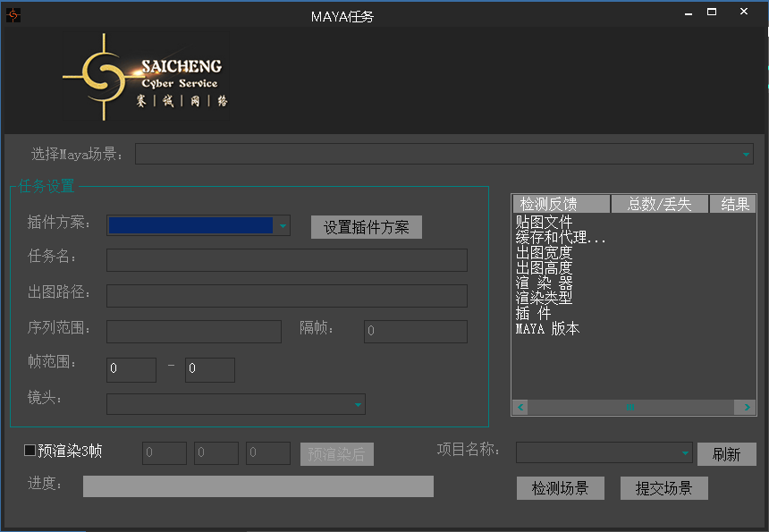Click the app icon in title bar

click(13, 15)
